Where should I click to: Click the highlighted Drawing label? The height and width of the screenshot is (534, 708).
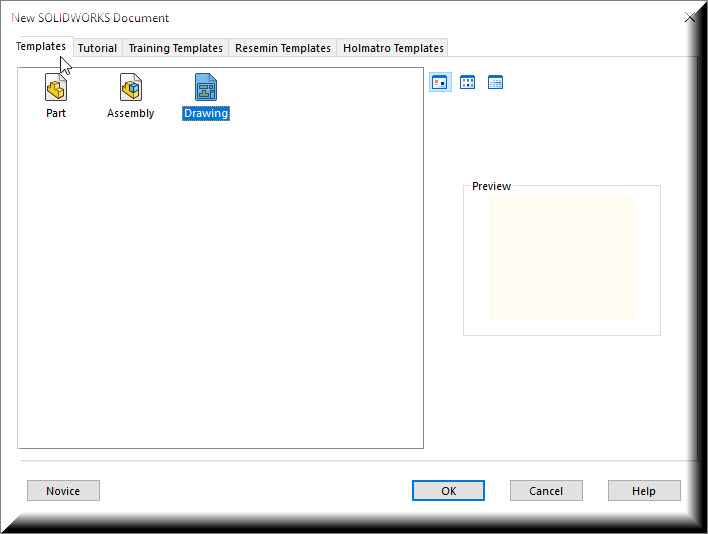pyautogui.click(x=206, y=113)
